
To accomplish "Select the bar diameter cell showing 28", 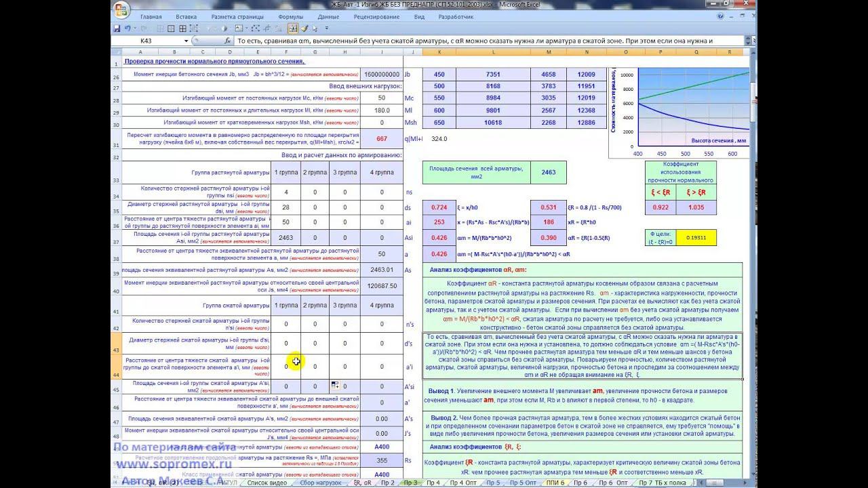I will click(285, 207).
